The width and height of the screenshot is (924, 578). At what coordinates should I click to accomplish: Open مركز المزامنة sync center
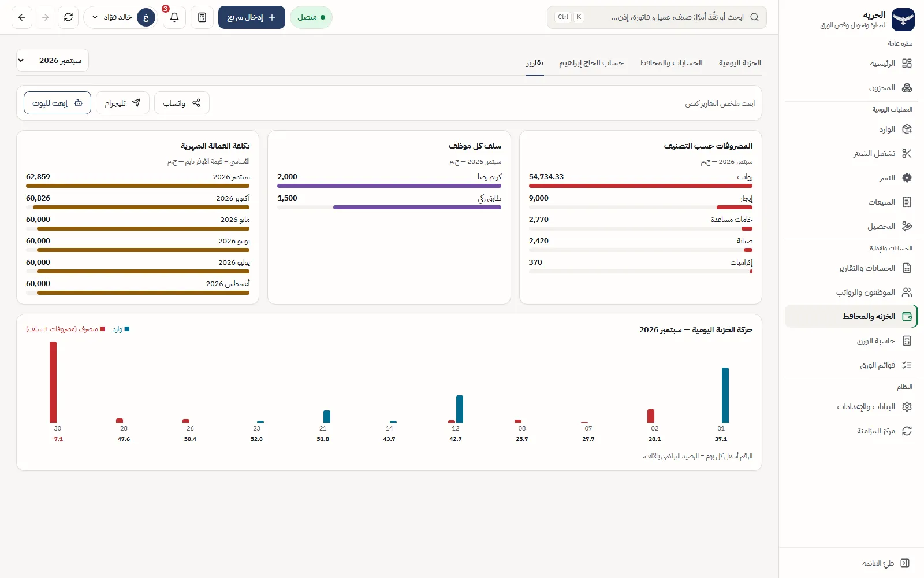click(x=851, y=431)
